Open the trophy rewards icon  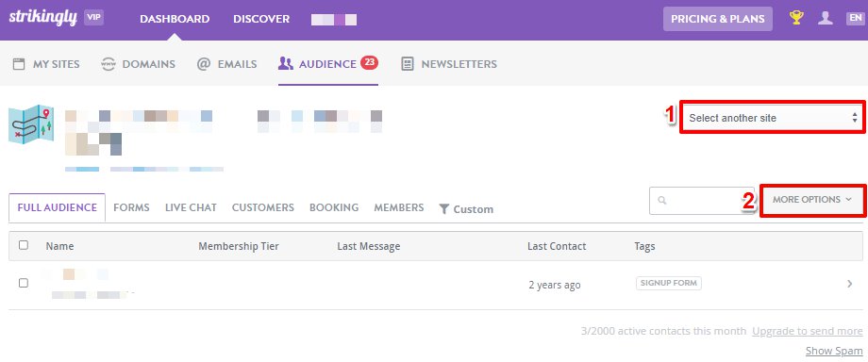(x=796, y=18)
